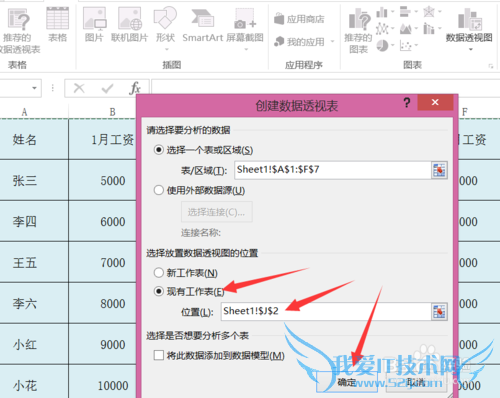Click the Table/Range field with Sheet1!$A$1:$F$7
Viewport: 500px width, 398px height.
click(x=333, y=170)
